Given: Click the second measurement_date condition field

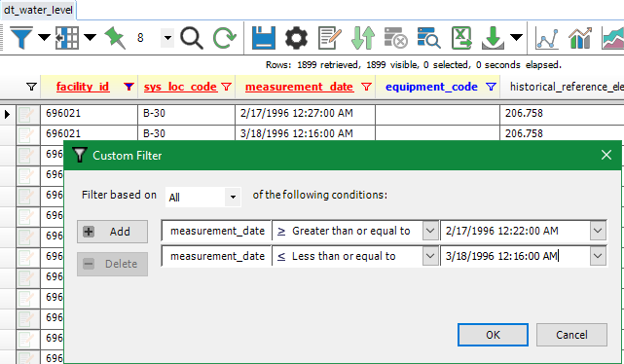Looking at the screenshot, I should tap(216, 256).
